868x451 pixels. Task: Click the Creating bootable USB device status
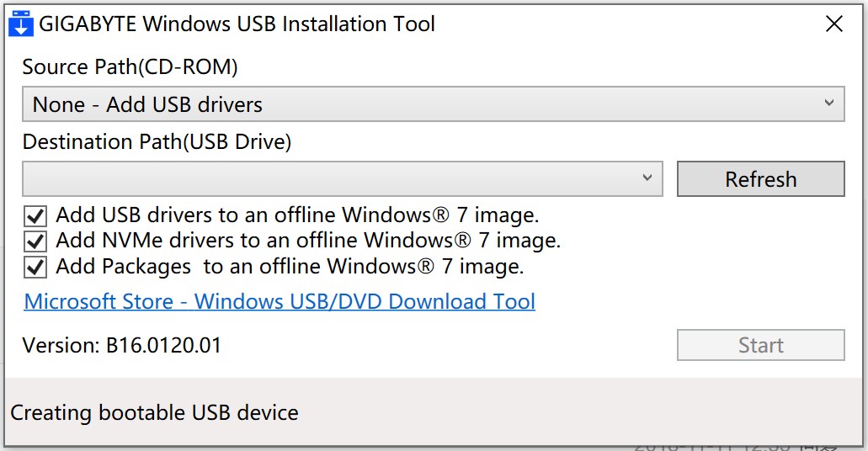click(x=154, y=413)
